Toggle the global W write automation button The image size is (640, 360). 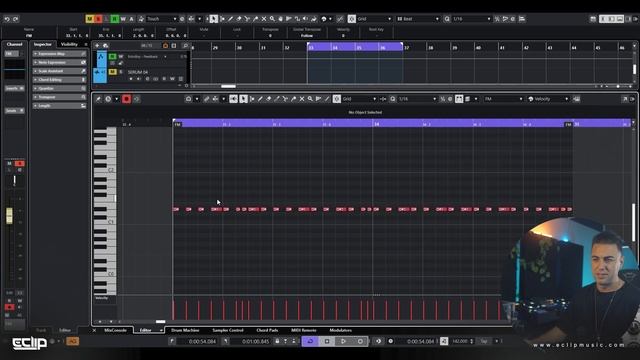point(123,19)
